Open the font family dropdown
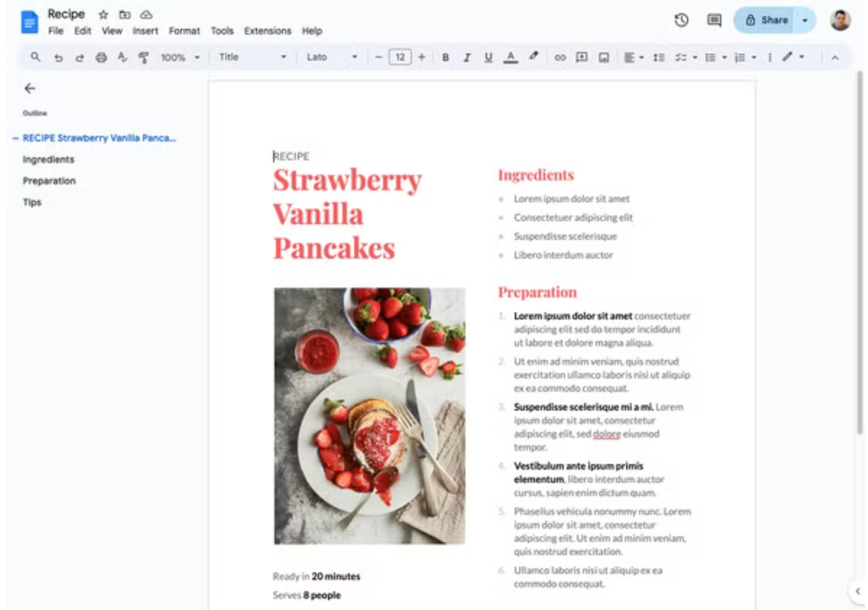The height and width of the screenshot is (610, 868). 331,57
